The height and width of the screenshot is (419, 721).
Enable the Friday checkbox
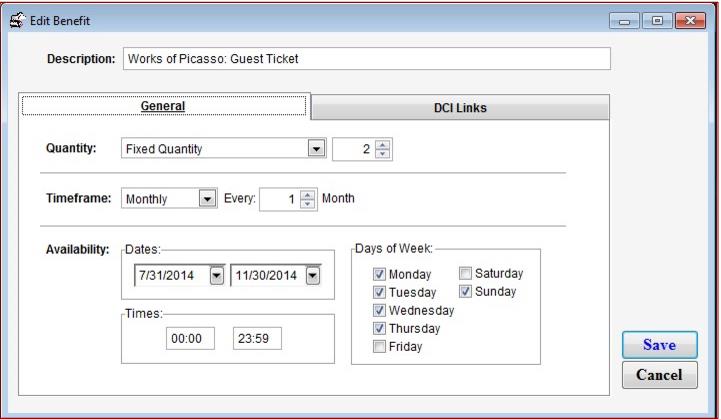379,346
